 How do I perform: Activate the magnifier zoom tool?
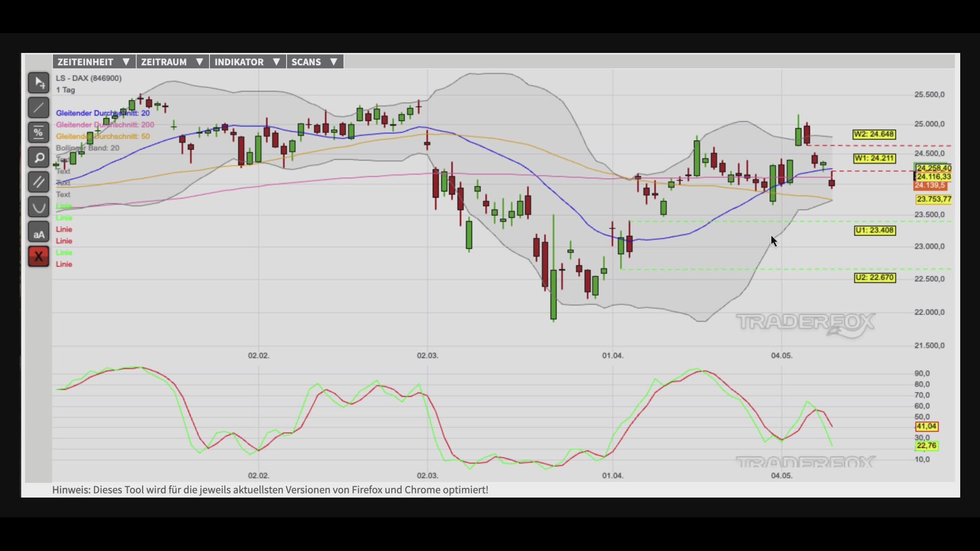(x=39, y=158)
